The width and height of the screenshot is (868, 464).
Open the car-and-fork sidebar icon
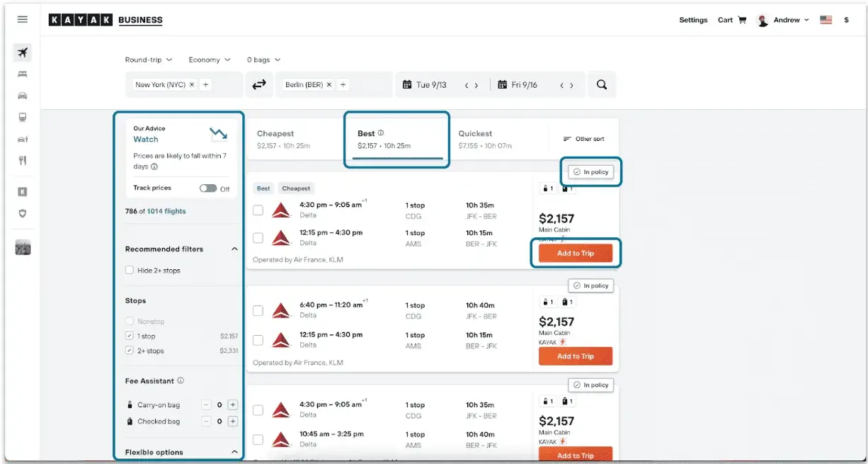pos(23,139)
